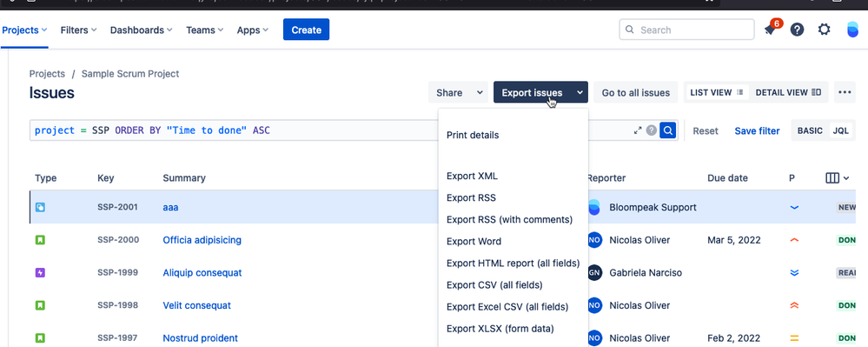Image resolution: width=868 pixels, height=347 pixels.
Task: Expand the Share dropdown arrow
Action: point(480,92)
